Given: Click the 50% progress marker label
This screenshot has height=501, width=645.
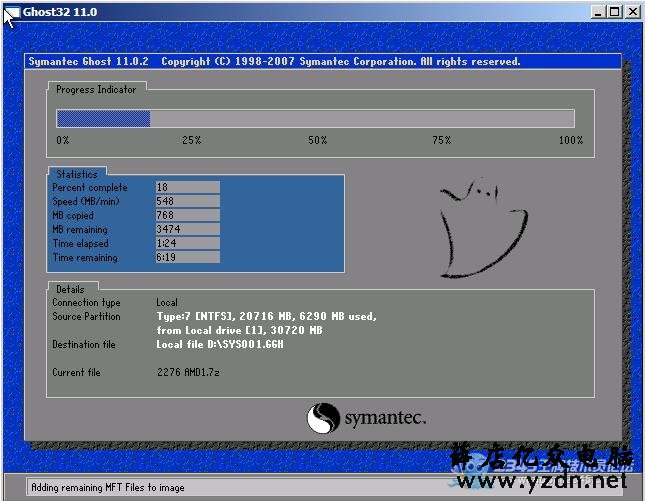Looking at the screenshot, I should coord(318,140).
